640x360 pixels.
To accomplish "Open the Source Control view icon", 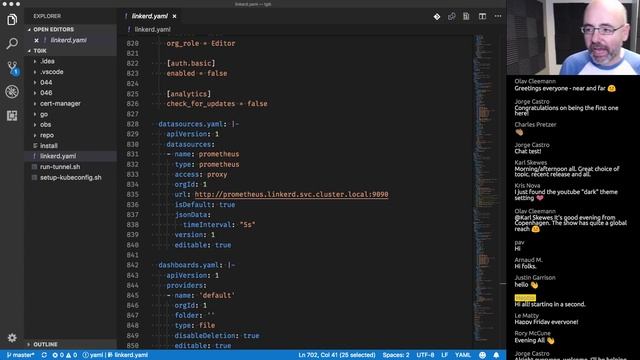I will pyautogui.click(x=12, y=67).
